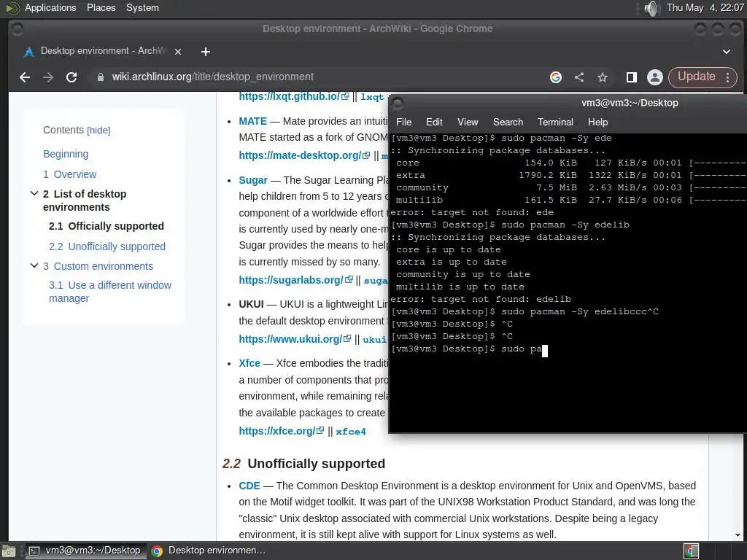Open the lxqt package link
Screen dimensions: 747x560
pos(372,97)
